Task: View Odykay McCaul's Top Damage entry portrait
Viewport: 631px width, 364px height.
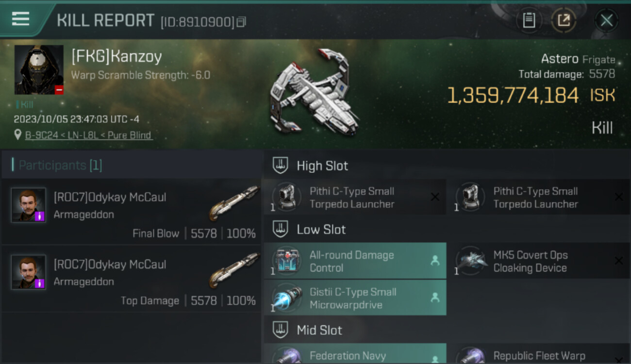Action: point(29,272)
